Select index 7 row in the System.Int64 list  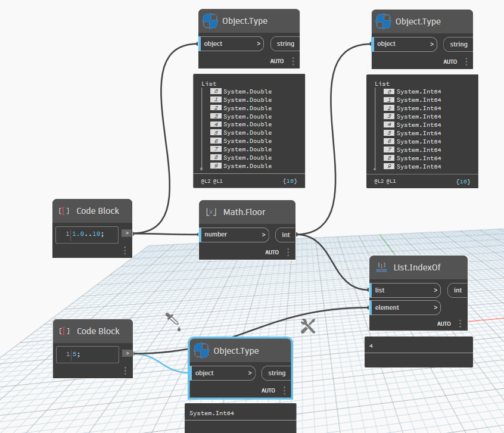tap(412, 150)
